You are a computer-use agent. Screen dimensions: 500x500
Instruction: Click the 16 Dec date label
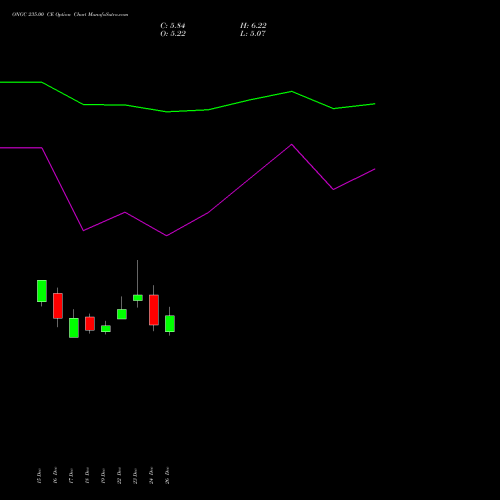[55, 476]
